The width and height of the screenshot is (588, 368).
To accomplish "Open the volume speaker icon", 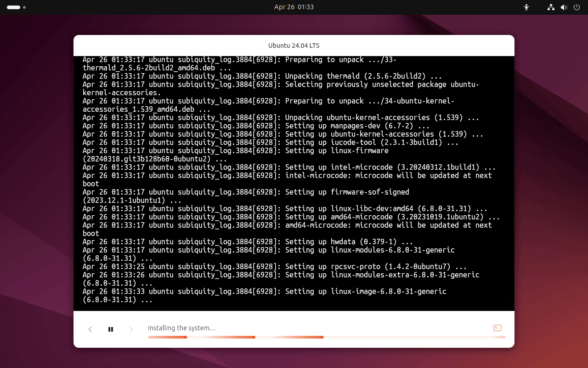I will [564, 7].
